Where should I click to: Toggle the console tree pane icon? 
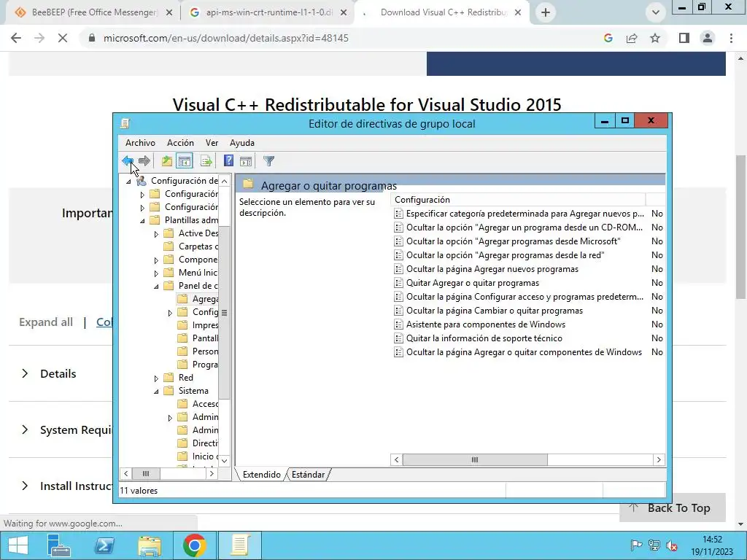185,161
